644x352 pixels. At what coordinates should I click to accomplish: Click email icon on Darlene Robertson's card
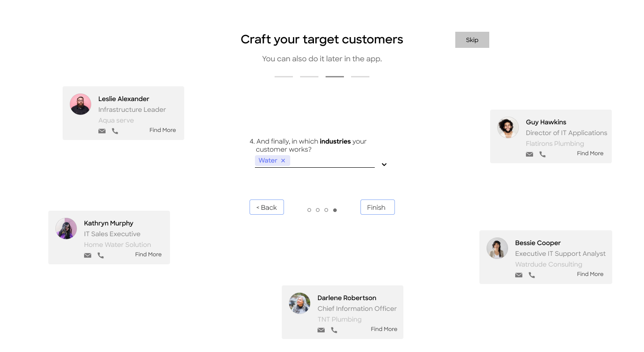321,330
